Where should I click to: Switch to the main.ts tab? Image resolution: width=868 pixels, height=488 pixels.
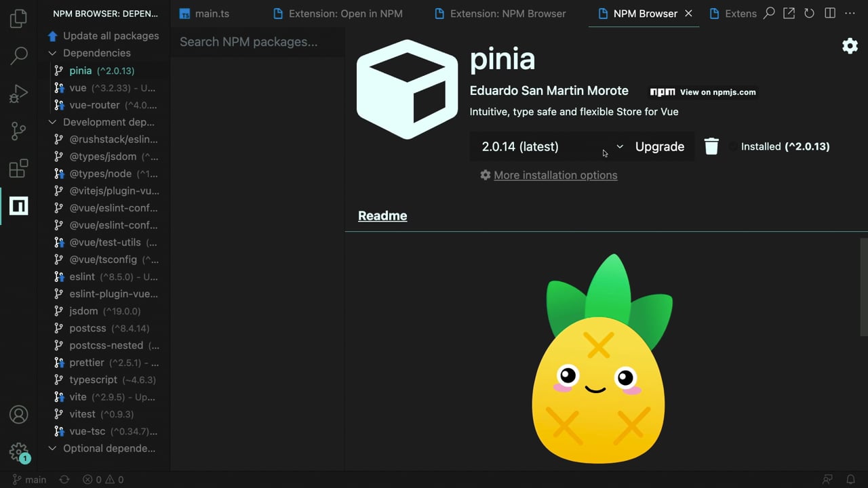[x=204, y=14]
